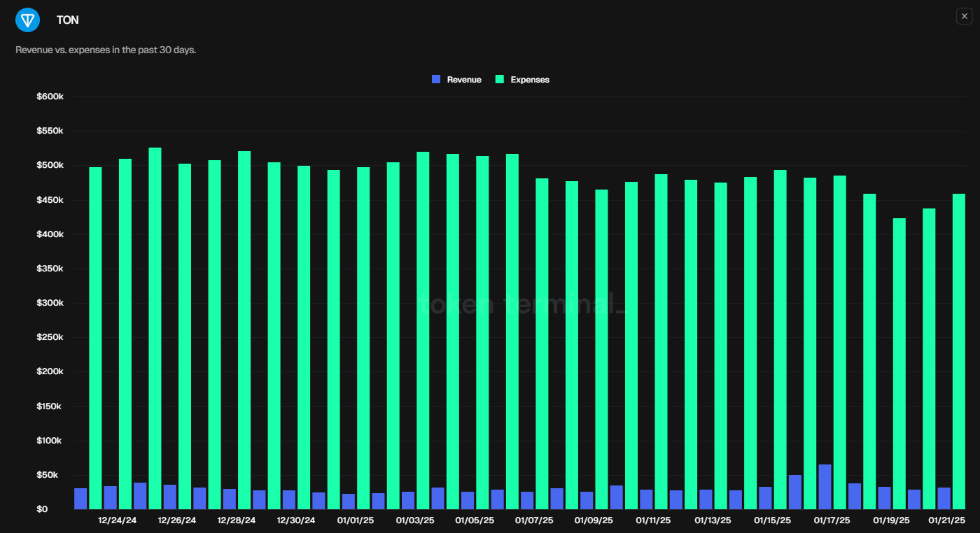The height and width of the screenshot is (533, 980).
Task: Click the $600k y-axis label
Action: (x=50, y=97)
